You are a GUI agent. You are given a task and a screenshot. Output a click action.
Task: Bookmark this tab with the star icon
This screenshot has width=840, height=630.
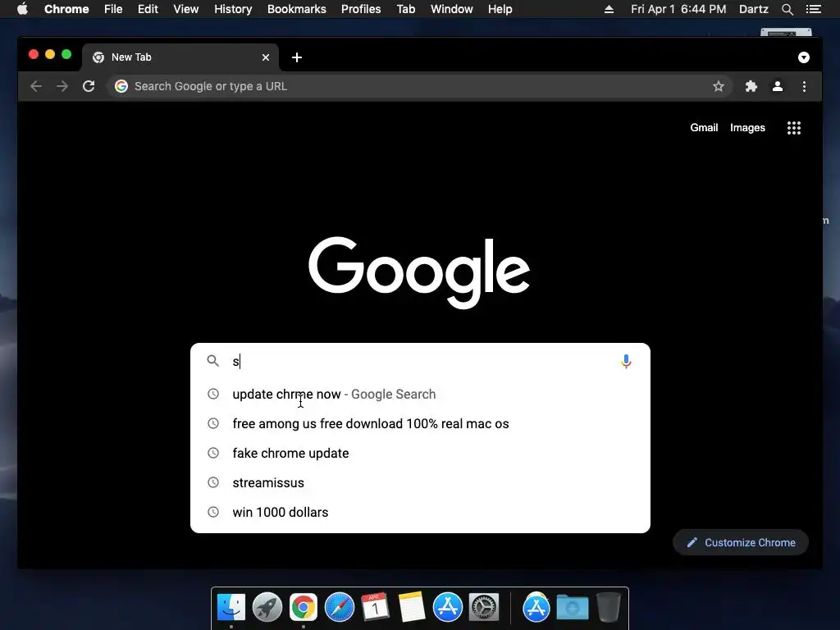(719, 86)
